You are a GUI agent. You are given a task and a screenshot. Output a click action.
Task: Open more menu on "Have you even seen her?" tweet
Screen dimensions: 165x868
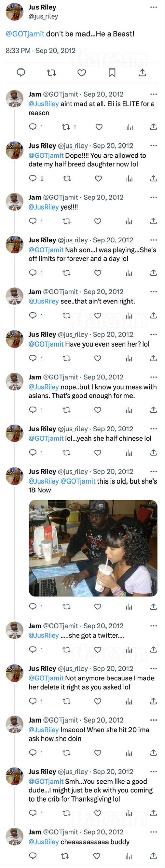154,334
